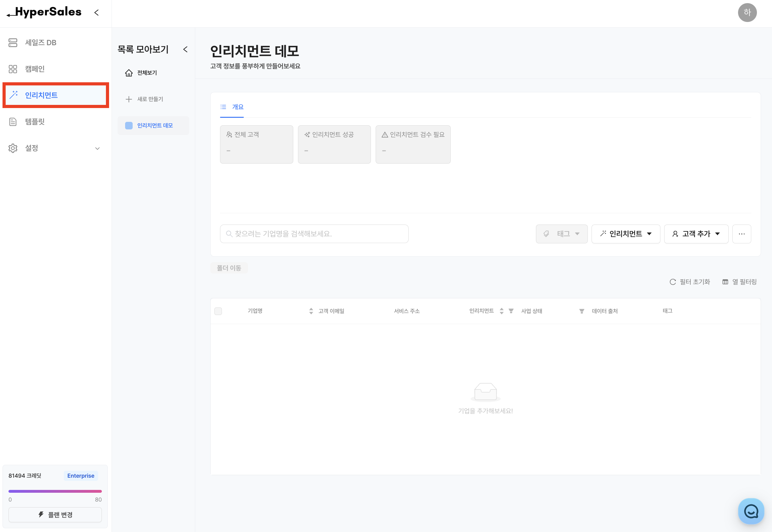Click the 세일즈 DB database icon

[13, 43]
